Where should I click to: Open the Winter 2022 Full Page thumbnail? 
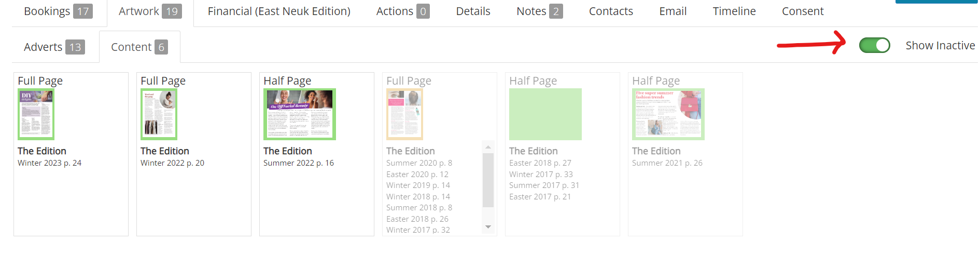point(159,114)
